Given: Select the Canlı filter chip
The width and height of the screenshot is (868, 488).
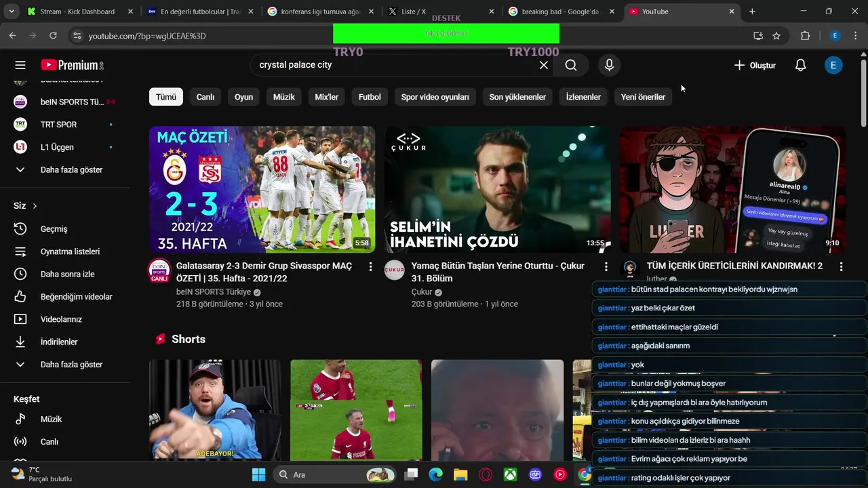Looking at the screenshot, I should (205, 97).
